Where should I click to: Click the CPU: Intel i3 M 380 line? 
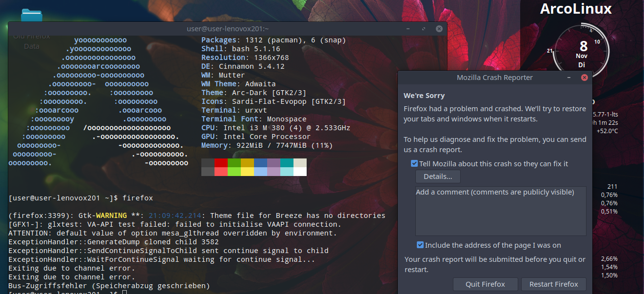pos(276,128)
